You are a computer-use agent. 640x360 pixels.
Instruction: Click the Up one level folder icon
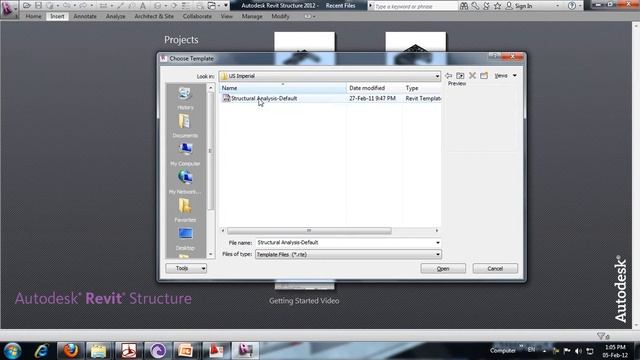coord(460,76)
